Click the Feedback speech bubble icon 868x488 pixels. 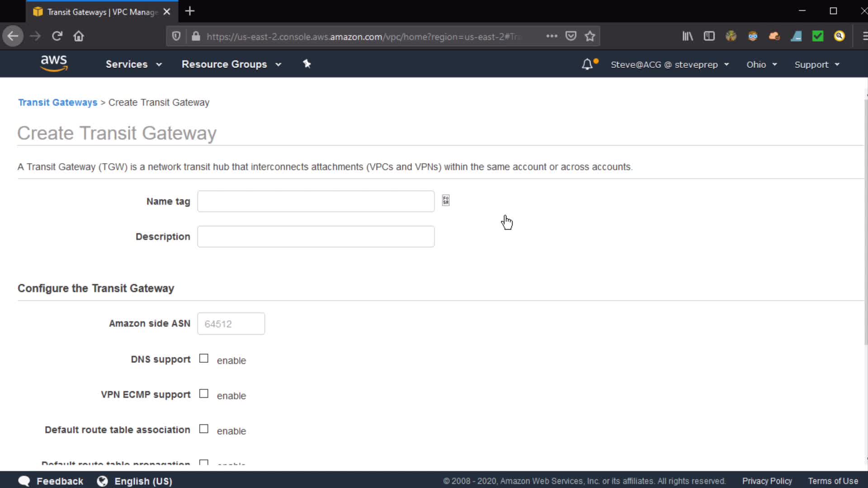point(24,481)
